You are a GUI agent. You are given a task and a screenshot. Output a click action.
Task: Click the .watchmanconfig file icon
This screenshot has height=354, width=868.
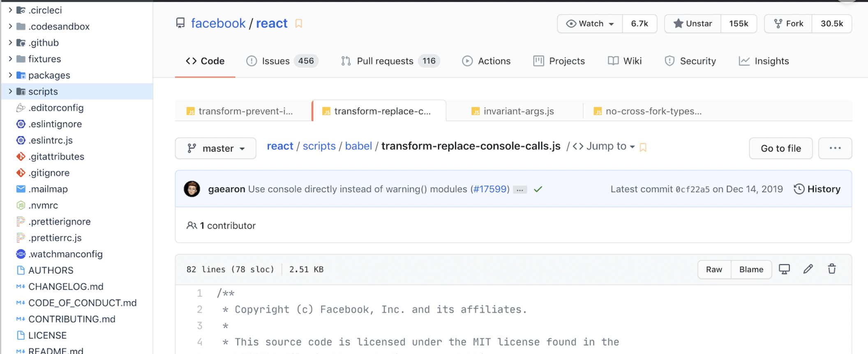[21, 254]
